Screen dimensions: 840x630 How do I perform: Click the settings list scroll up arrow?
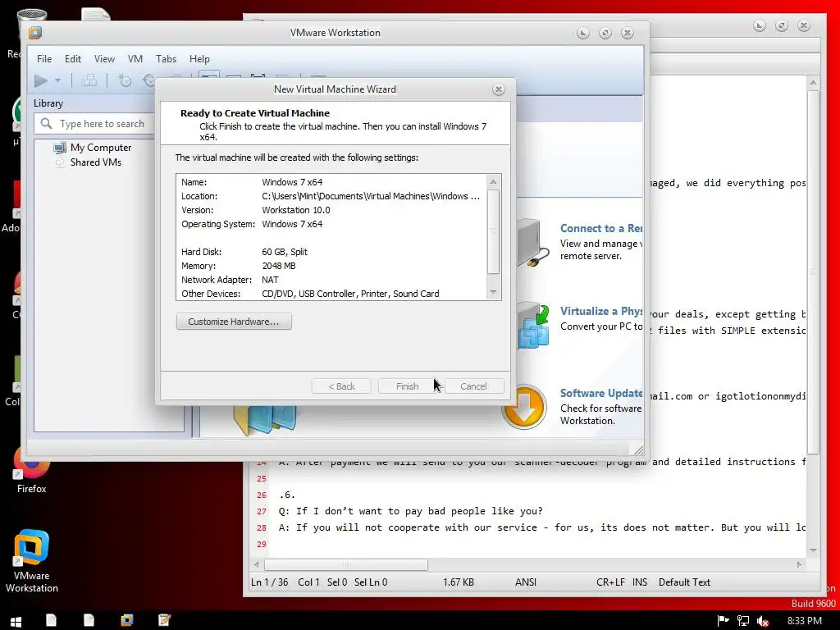493,182
